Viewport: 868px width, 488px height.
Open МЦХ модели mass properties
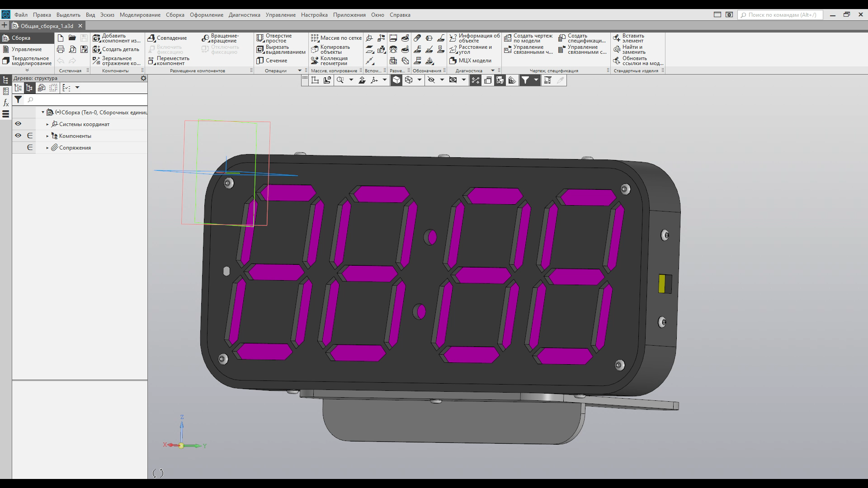click(470, 61)
